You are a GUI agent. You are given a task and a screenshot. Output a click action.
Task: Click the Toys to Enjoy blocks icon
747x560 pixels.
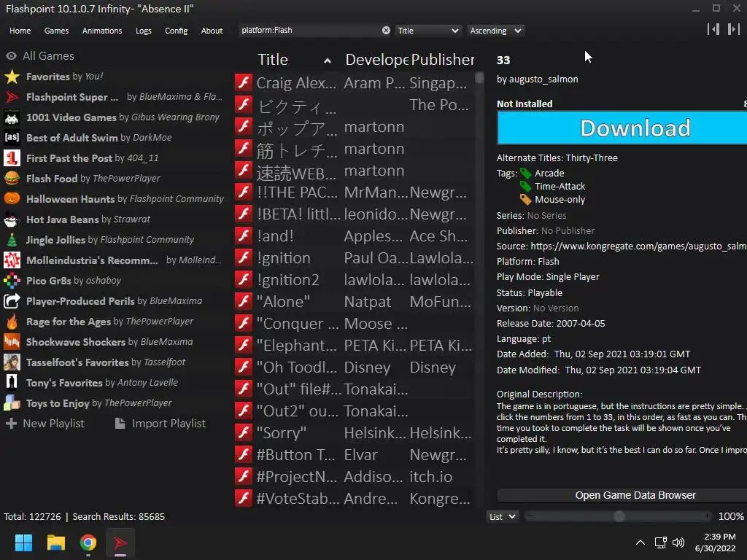[x=12, y=403]
